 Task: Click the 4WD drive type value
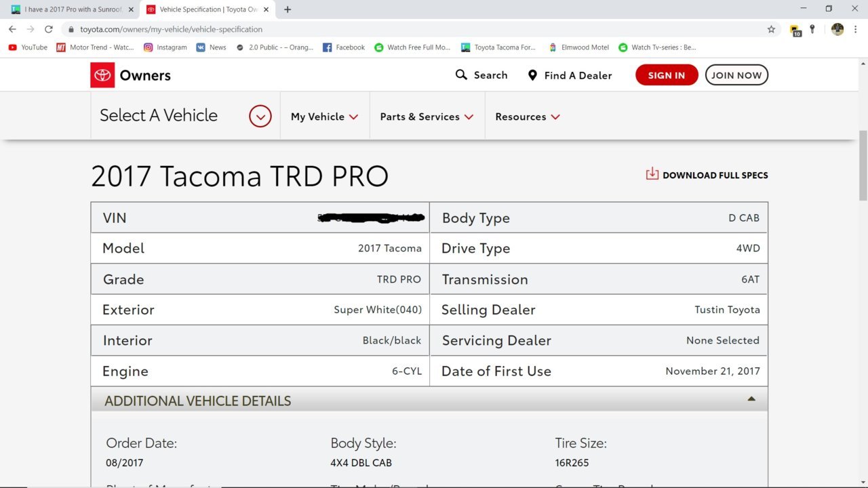coord(748,248)
